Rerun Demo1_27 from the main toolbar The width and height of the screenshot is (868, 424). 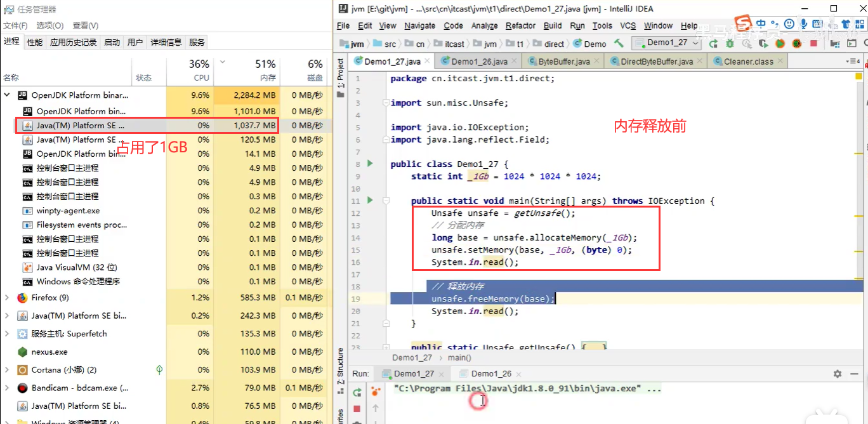coord(714,43)
